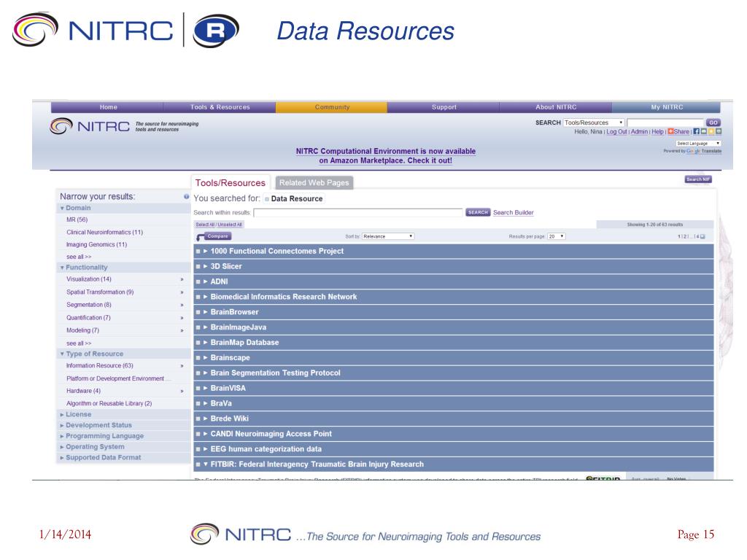Click the Log Out link
Screen dimensions: 747x560
click(x=616, y=132)
